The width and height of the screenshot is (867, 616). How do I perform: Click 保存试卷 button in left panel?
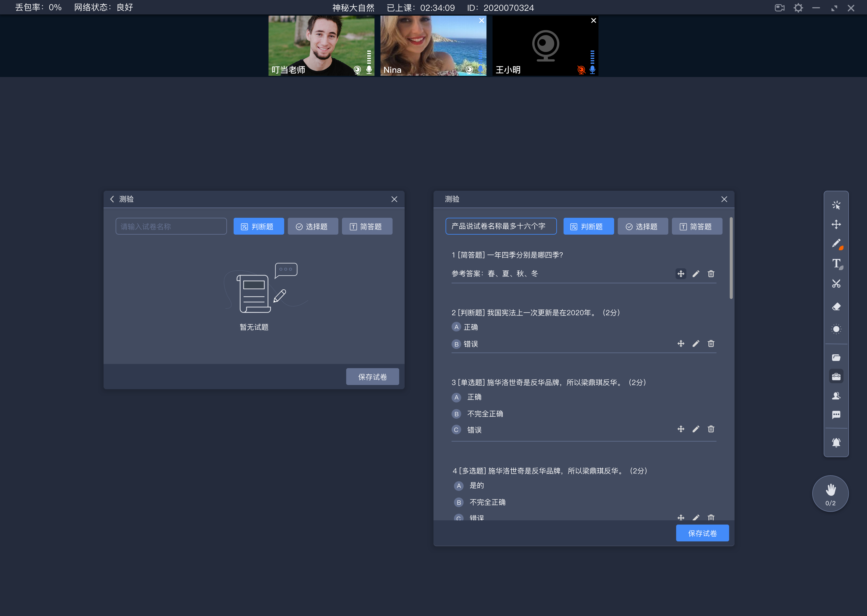coord(372,377)
